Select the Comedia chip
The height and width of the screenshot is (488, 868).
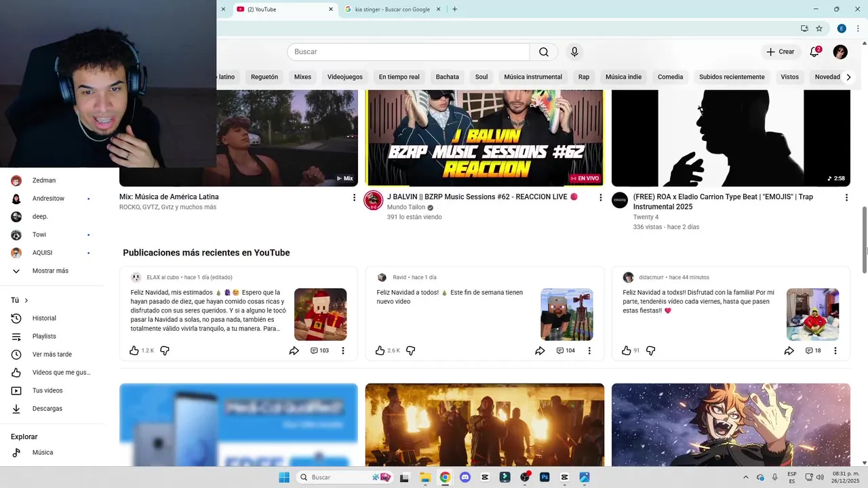(670, 77)
